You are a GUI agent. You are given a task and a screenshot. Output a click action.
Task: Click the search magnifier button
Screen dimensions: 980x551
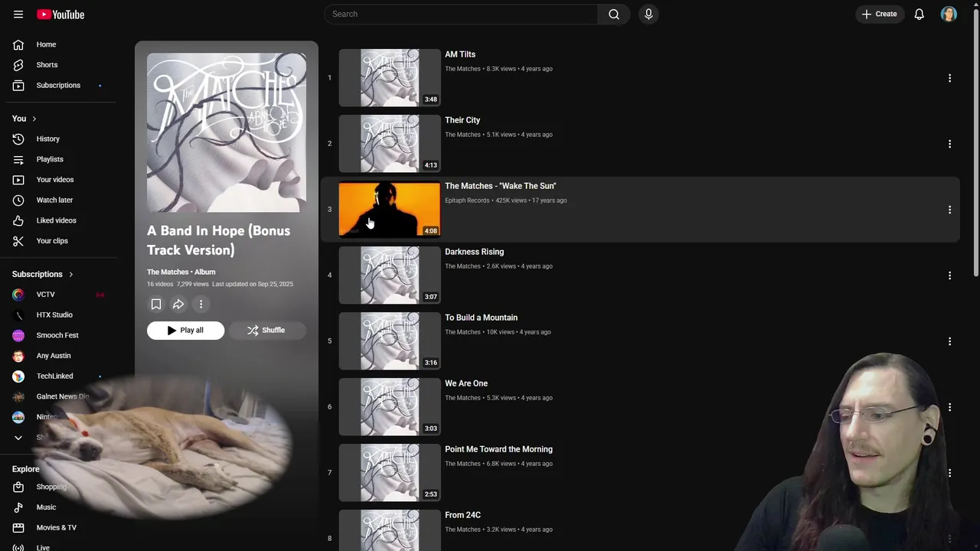click(614, 14)
